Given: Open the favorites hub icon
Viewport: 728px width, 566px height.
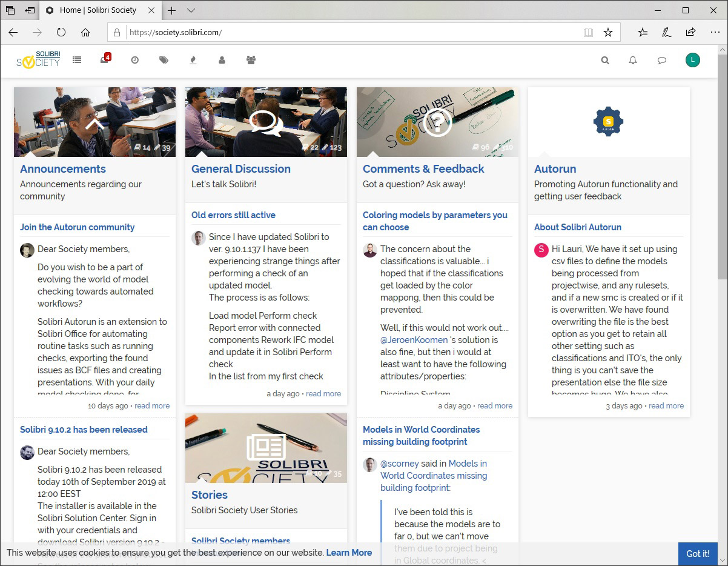Looking at the screenshot, I should tap(643, 32).
